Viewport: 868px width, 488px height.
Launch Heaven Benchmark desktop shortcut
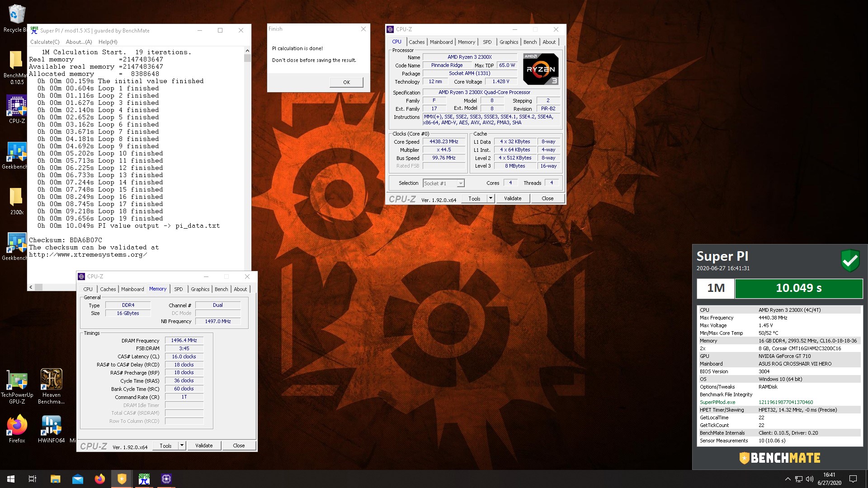click(x=51, y=386)
